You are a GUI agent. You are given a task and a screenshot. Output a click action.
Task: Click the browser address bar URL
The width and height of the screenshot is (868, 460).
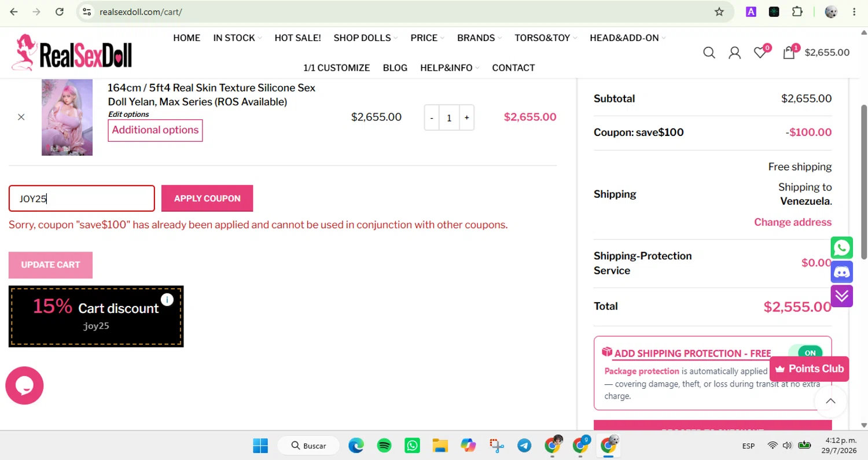[141, 12]
